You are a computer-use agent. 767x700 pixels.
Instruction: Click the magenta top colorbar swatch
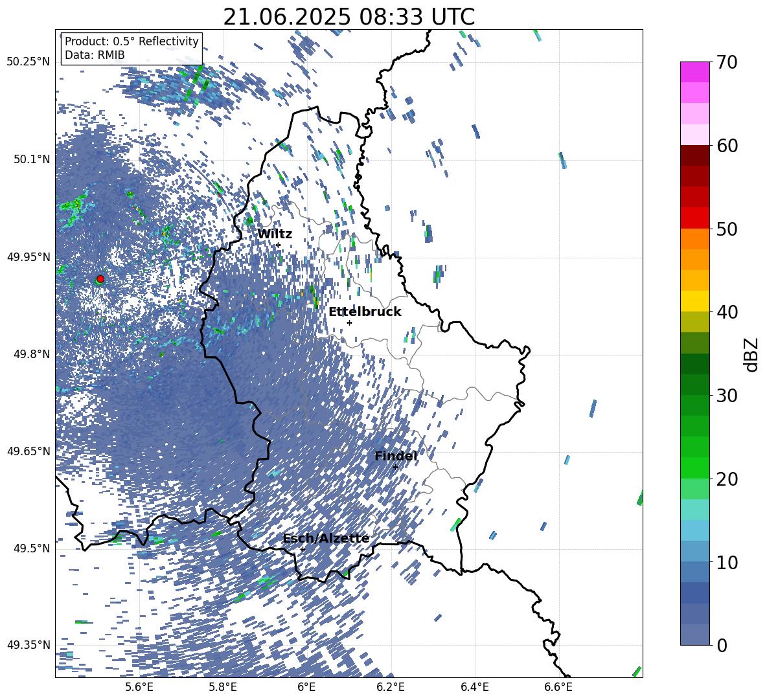pyautogui.click(x=694, y=72)
